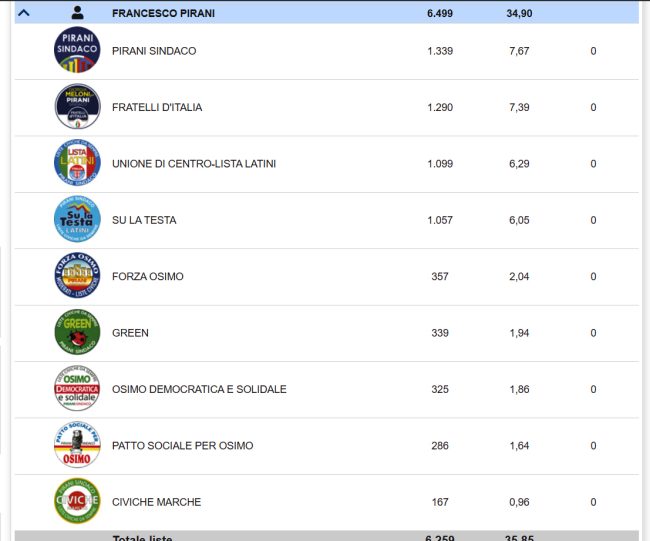Click the Fratelli d'Italia party logo
650x541 pixels.
coord(77,107)
